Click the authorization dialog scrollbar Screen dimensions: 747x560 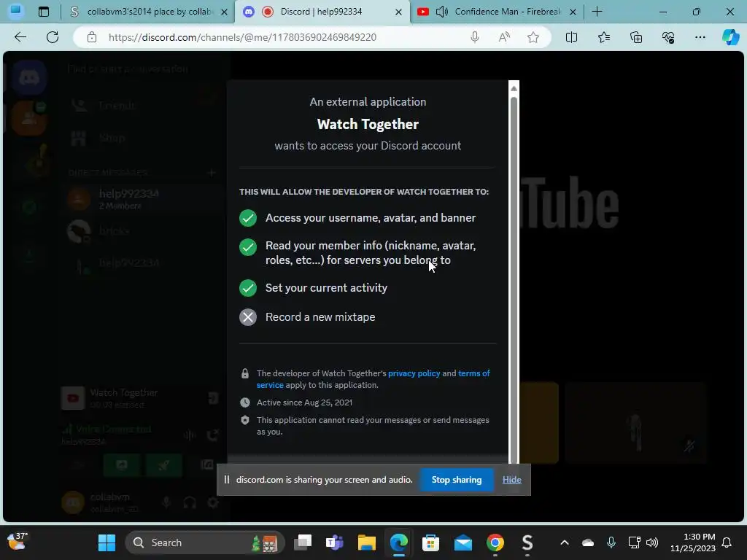[514, 279]
